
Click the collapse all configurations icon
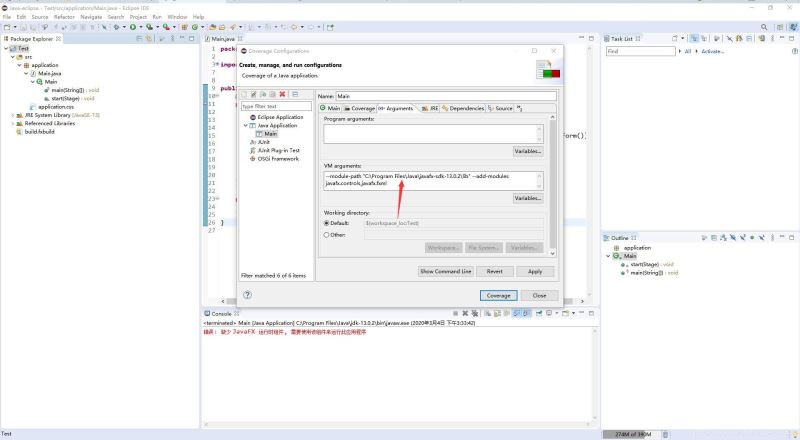295,94
